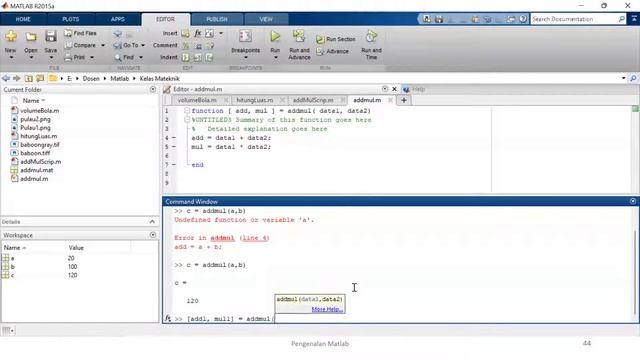Image resolution: width=640 pixels, height=360 pixels.
Task: Switch to the PLOTS tab
Action: (71, 19)
